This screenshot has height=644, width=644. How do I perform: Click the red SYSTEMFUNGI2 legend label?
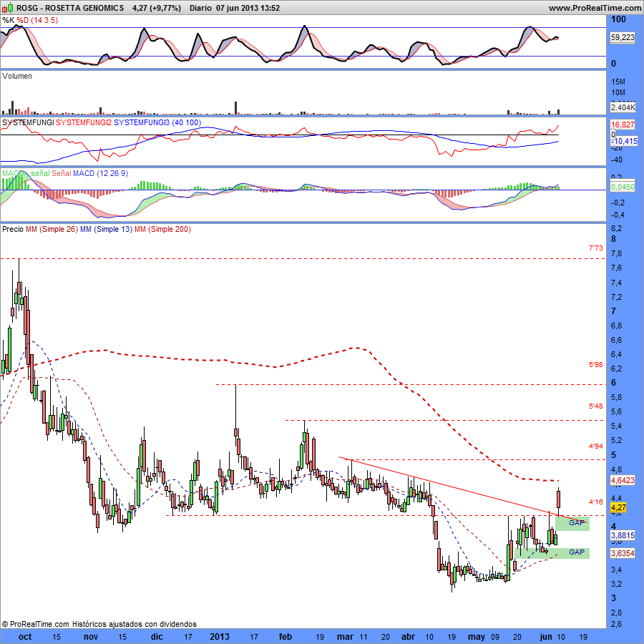pos(84,122)
